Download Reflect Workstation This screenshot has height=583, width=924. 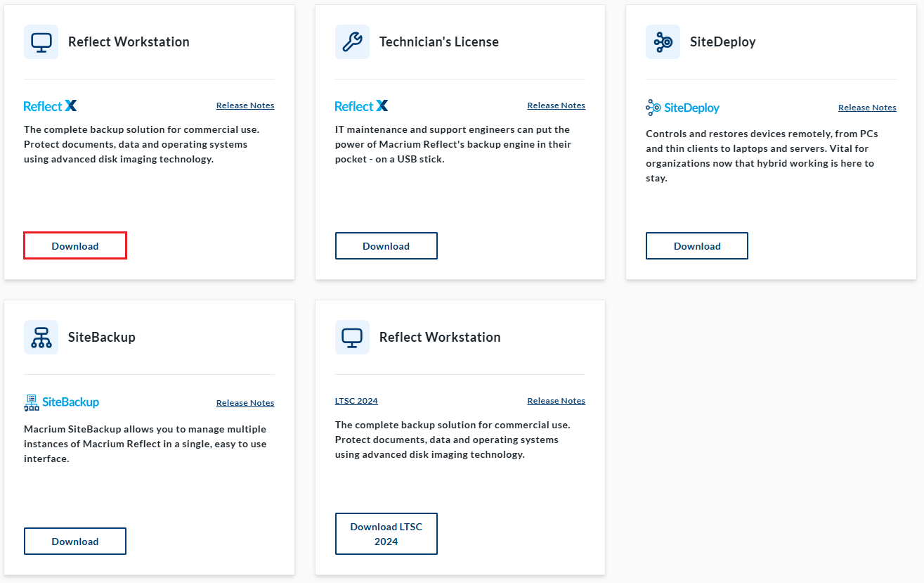coord(74,245)
